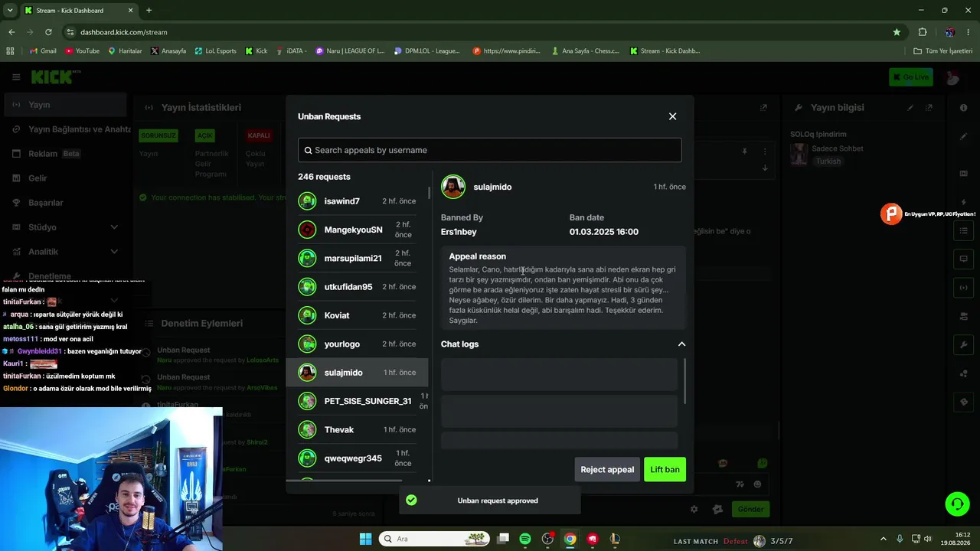
Task: Toggle the Kick sidebar hamburger menu
Action: pos(16,77)
